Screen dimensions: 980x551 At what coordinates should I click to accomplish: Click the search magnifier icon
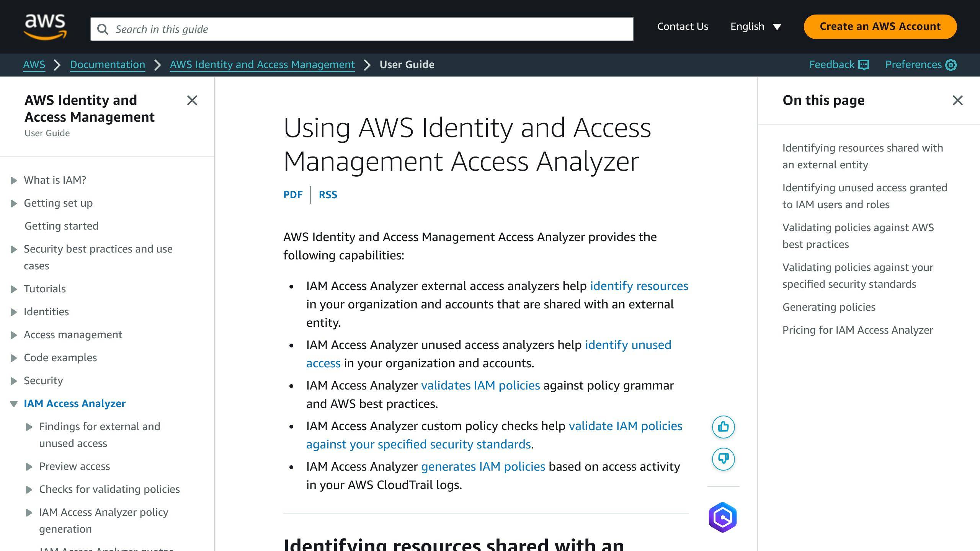tap(103, 29)
